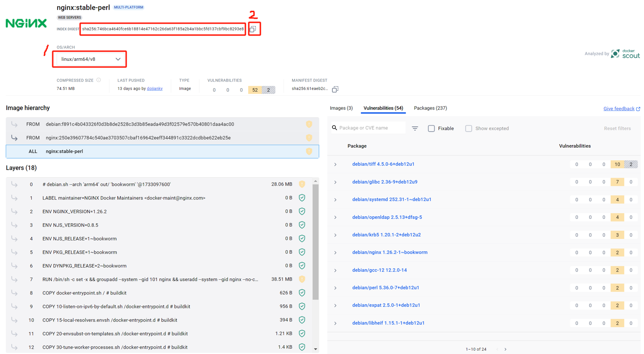This screenshot has width=644, height=354.
Task: Select the Vulnerabilities (54) tab
Action: coord(383,108)
